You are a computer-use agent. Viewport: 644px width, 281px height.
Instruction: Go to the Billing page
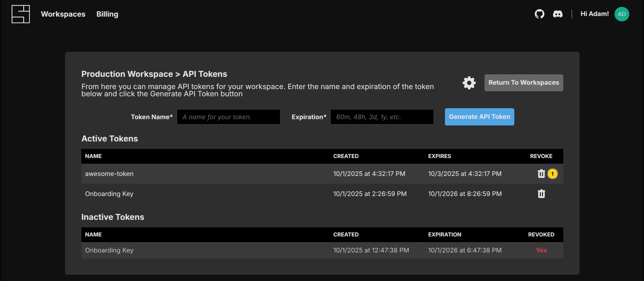[x=107, y=14]
